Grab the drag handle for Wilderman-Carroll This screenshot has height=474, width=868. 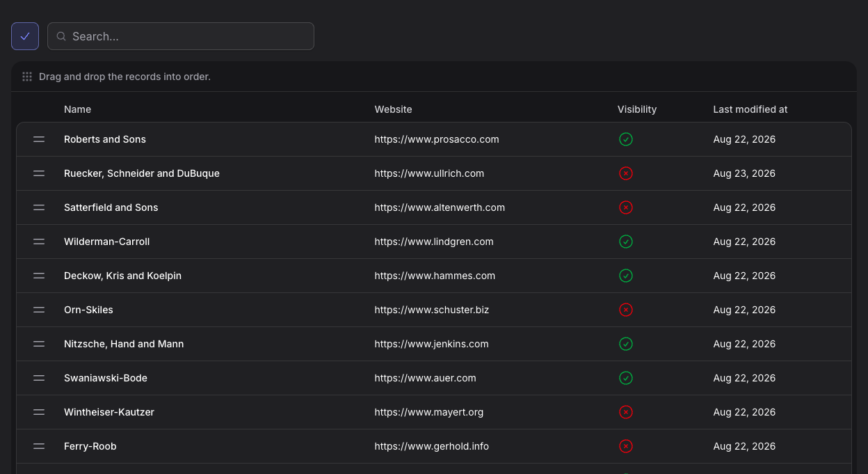[x=39, y=242]
